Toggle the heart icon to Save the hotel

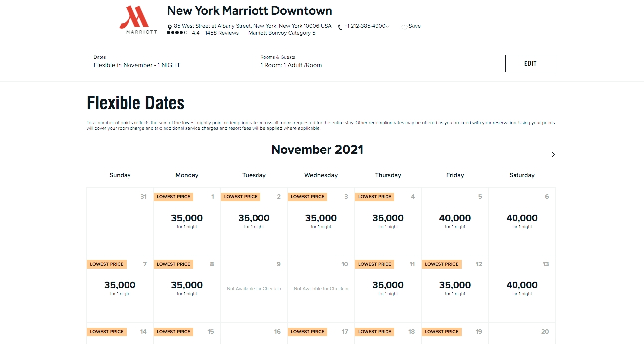(403, 27)
